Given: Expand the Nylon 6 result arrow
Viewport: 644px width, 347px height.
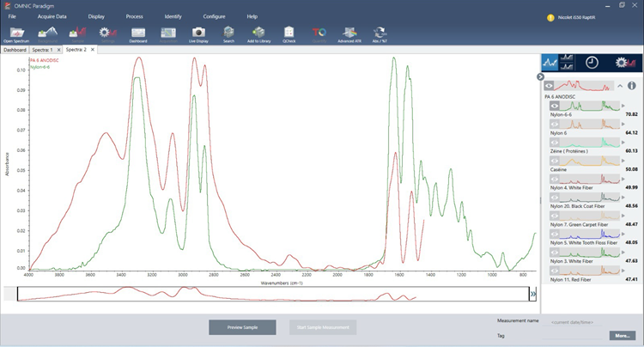Looking at the screenshot, I should point(623,124).
